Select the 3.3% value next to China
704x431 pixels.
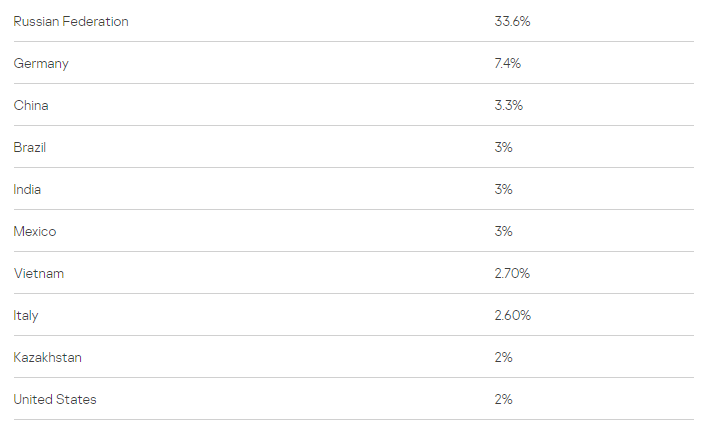[x=509, y=106]
